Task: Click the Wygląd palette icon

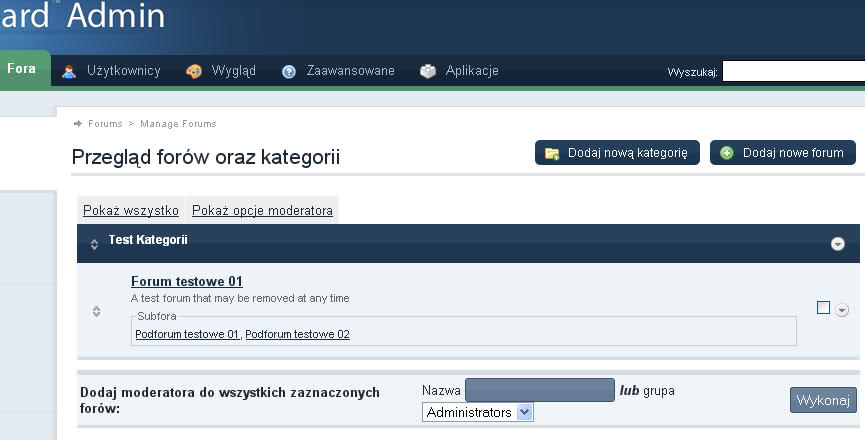Action: pyautogui.click(x=194, y=72)
